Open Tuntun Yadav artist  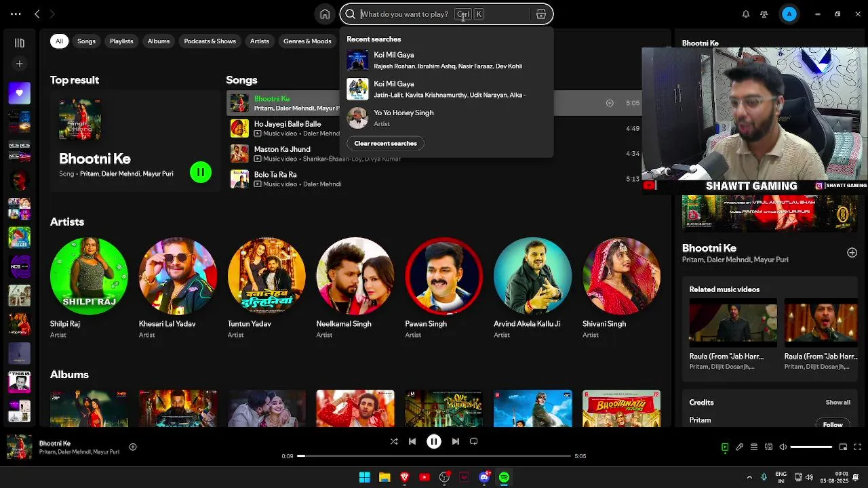pos(267,276)
